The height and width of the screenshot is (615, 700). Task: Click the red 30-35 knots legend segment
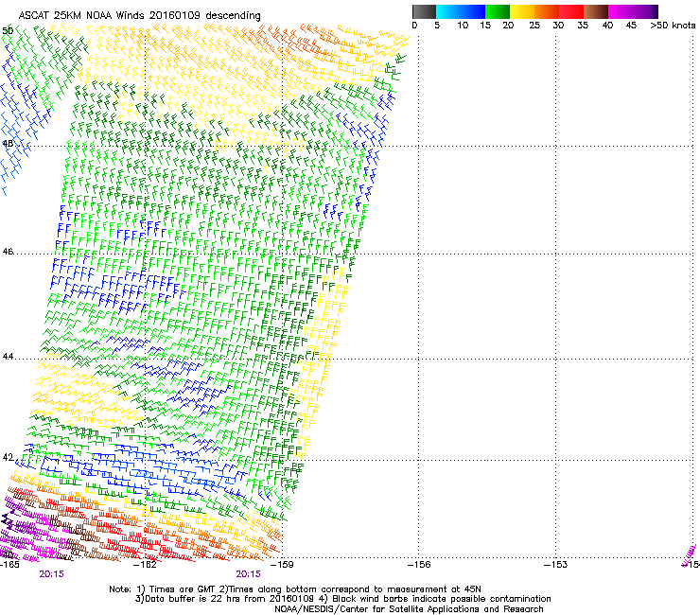pyautogui.click(x=571, y=11)
